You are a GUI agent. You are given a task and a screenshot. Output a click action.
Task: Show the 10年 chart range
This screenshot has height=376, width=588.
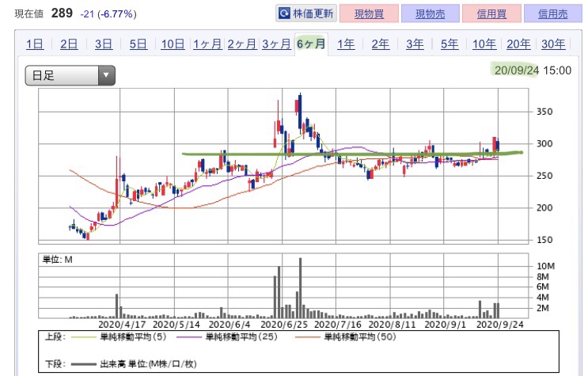[x=484, y=44]
